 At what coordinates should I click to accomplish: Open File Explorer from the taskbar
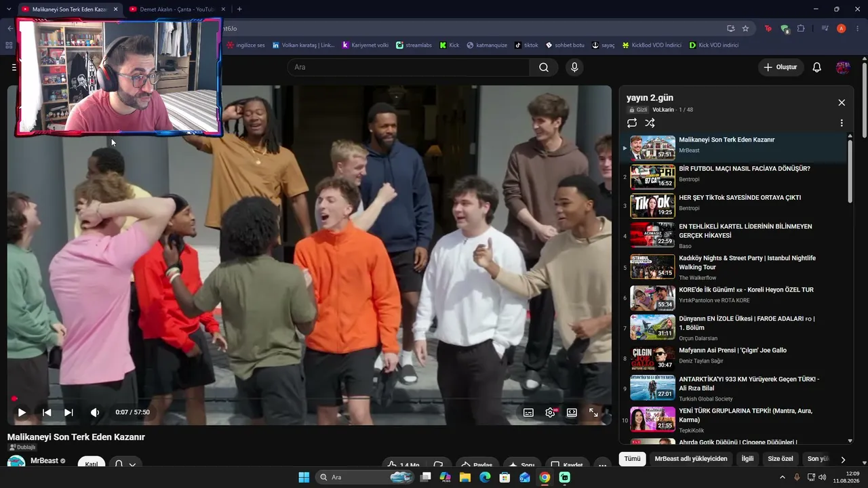[465, 477]
